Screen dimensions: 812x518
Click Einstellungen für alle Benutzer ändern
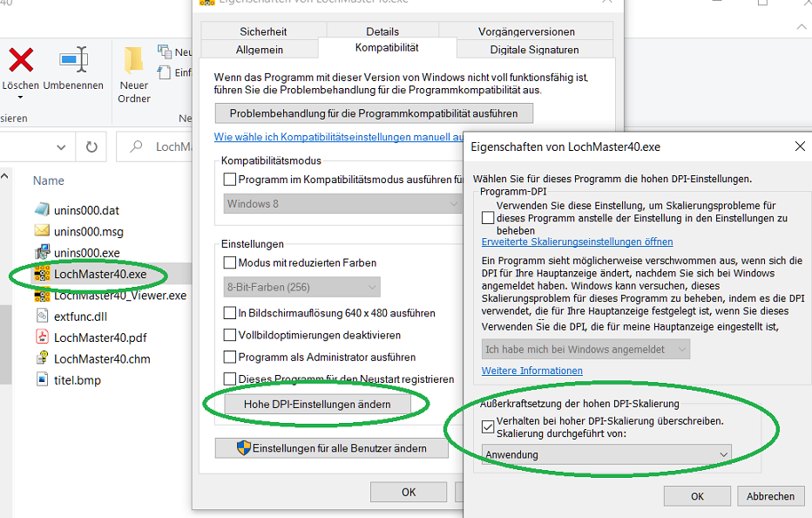tap(331, 448)
